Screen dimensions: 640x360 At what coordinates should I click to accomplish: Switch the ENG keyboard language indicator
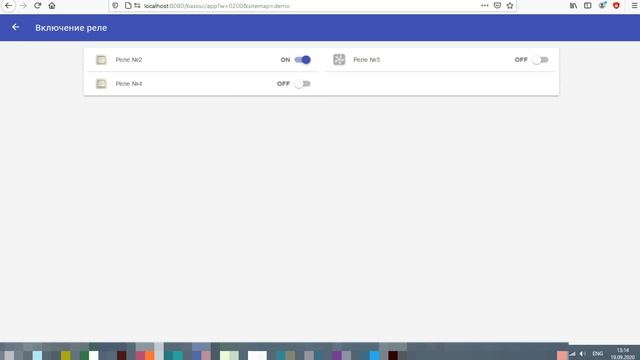click(598, 354)
